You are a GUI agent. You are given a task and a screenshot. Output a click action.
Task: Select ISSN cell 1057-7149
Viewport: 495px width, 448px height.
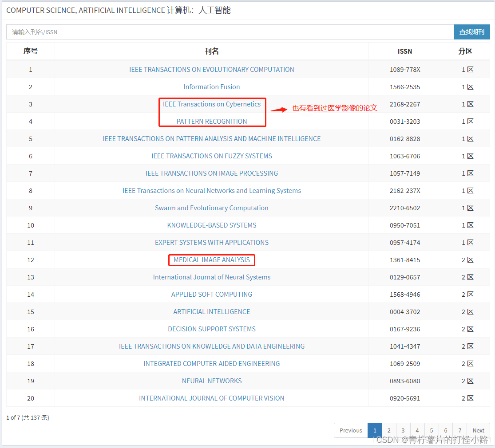(x=405, y=173)
